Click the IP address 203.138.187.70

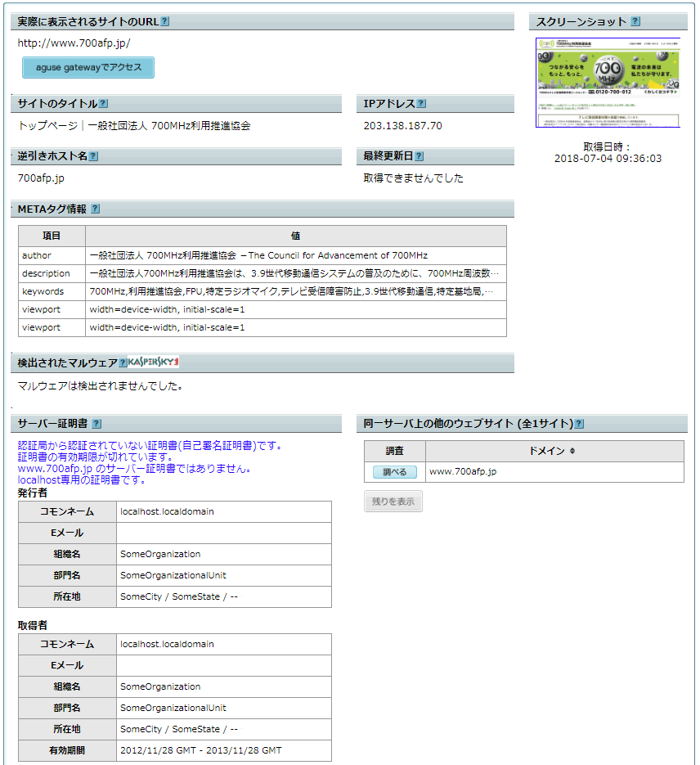click(x=402, y=126)
